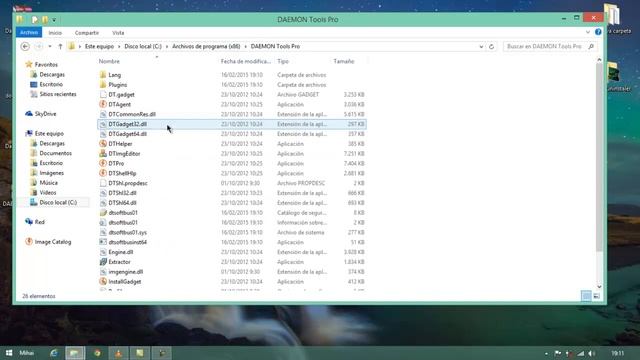Click the taskbar volume icon
This screenshot has width=640, height=360.
coord(591,353)
